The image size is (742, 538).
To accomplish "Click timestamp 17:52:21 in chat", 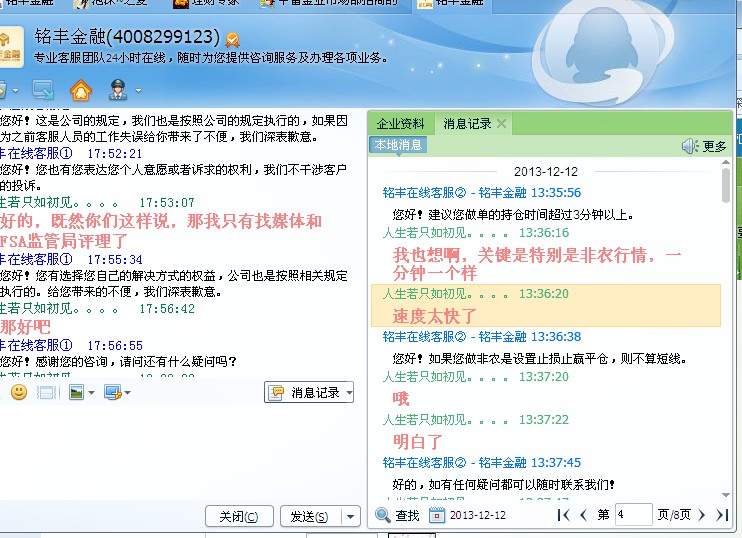I will pos(115,154).
